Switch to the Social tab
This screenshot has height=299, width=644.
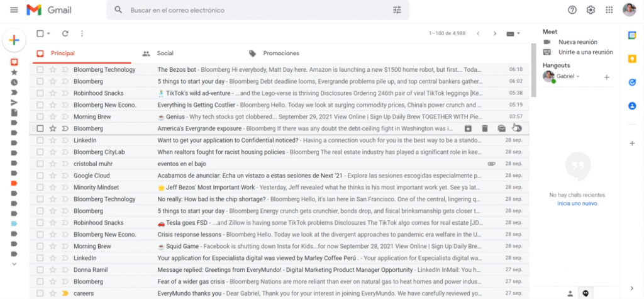pyautogui.click(x=165, y=54)
